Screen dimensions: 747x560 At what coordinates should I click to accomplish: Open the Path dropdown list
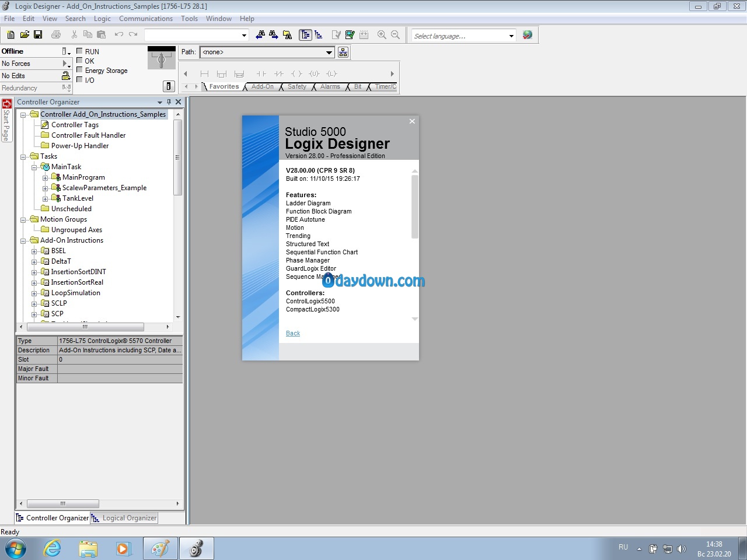(329, 52)
